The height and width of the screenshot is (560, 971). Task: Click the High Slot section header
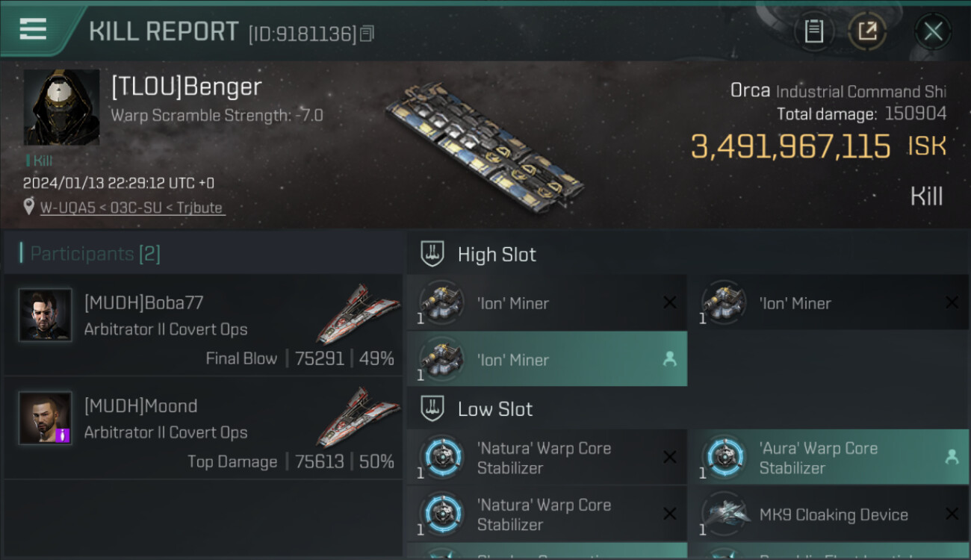[497, 255]
